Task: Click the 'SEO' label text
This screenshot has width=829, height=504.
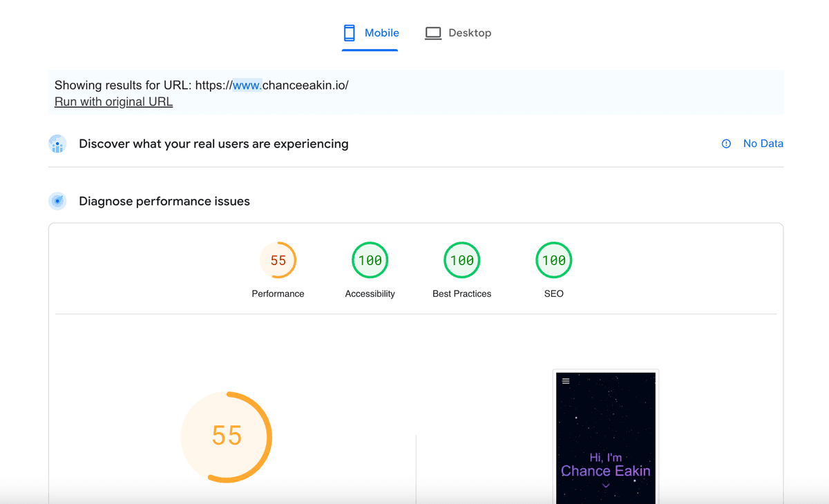Action: pyautogui.click(x=553, y=293)
